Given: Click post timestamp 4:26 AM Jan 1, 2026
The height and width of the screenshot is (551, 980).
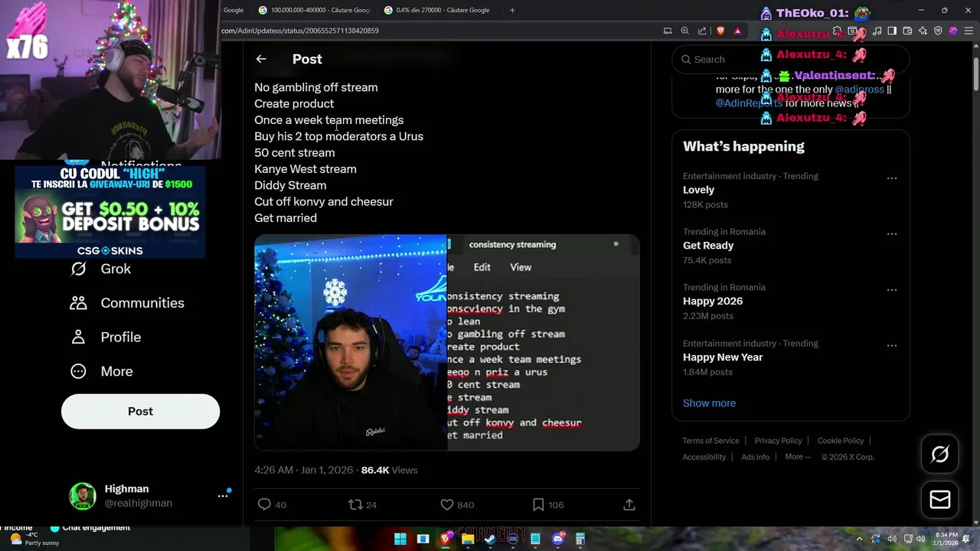Looking at the screenshot, I should click(303, 470).
